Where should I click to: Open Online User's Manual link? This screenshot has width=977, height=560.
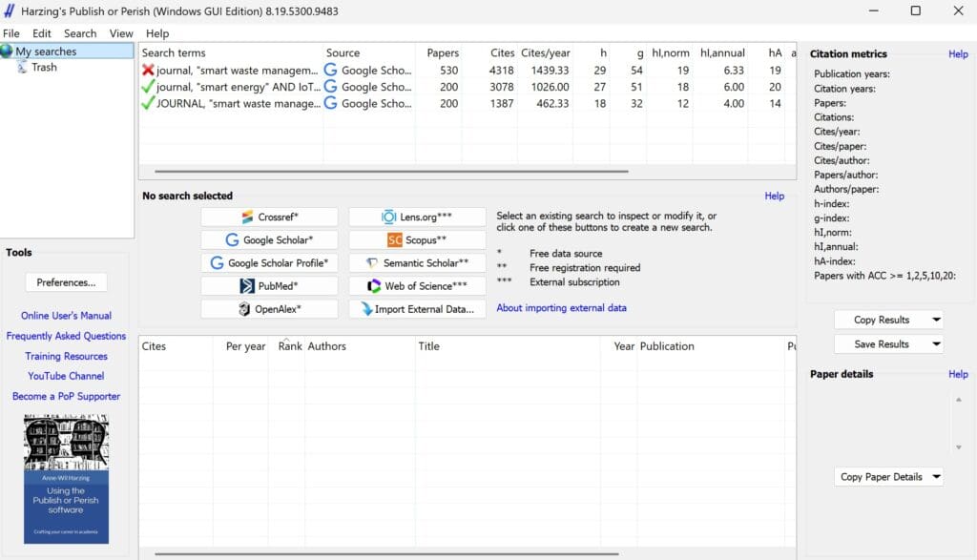click(x=66, y=316)
